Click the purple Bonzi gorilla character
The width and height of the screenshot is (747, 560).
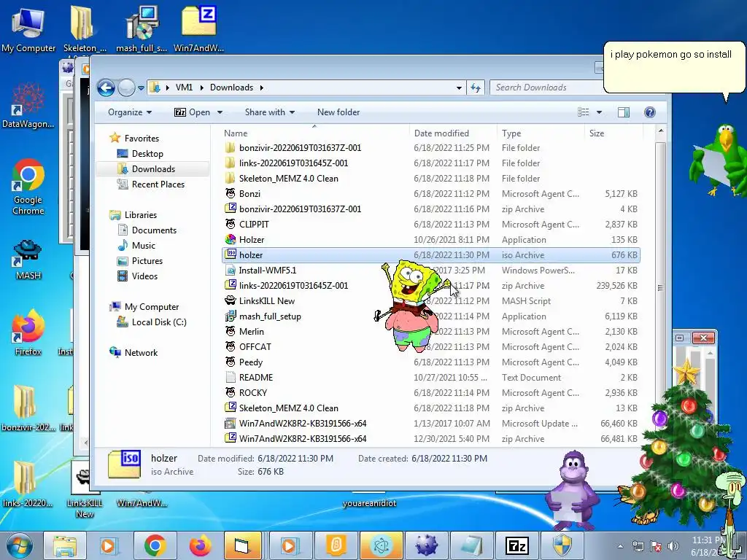[573, 491]
